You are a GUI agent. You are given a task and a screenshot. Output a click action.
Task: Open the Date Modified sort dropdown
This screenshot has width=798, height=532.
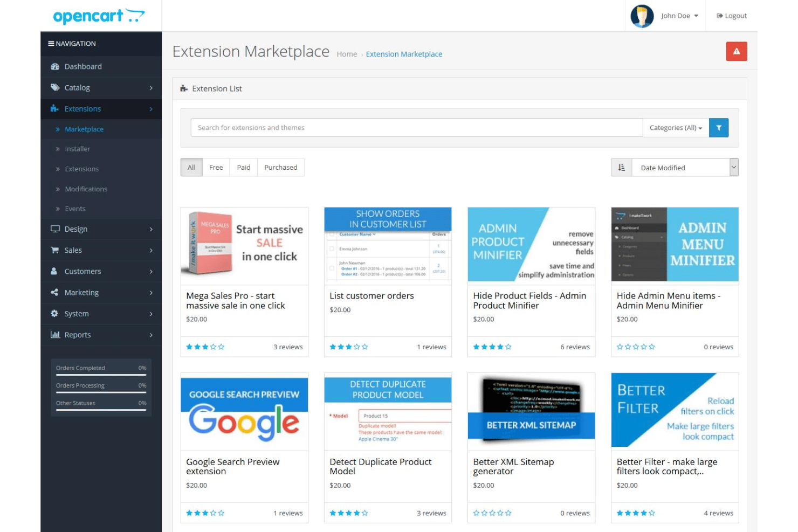coord(685,168)
